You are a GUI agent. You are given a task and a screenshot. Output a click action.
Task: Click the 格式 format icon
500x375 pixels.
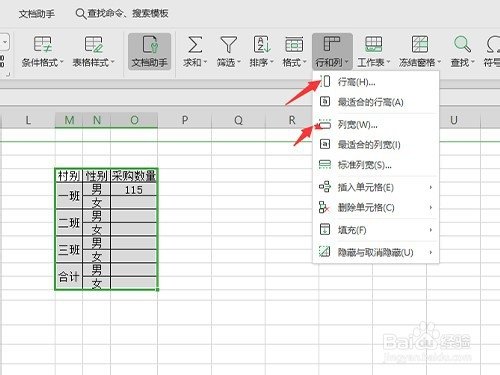coord(294,45)
